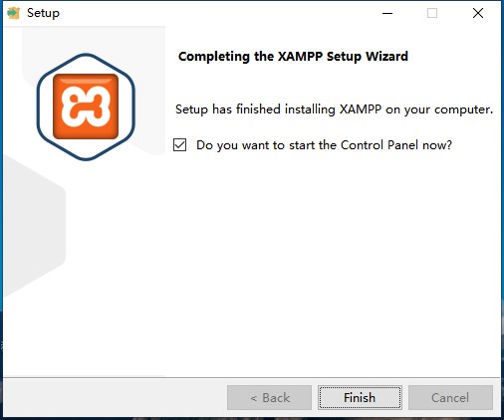This screenshot has height=420, width=504.
Task: Click the grey button bar left of Back
Action: coord(115,397)
